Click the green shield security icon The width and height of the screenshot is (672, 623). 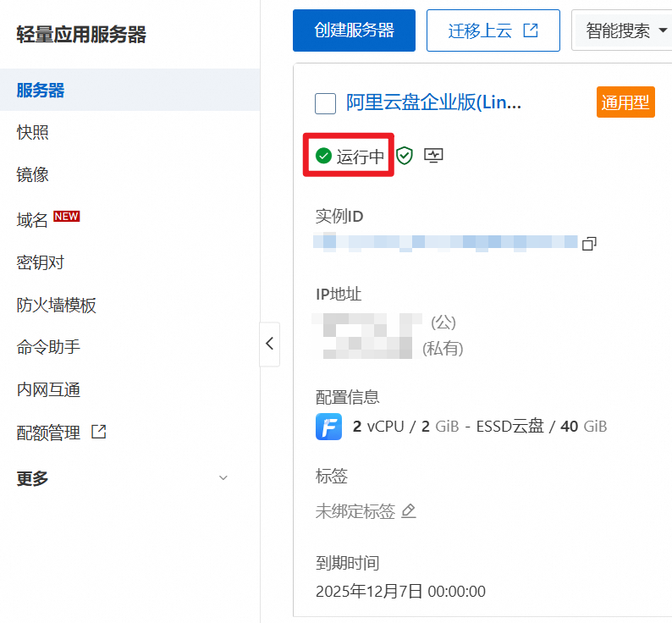pos(405,156)
